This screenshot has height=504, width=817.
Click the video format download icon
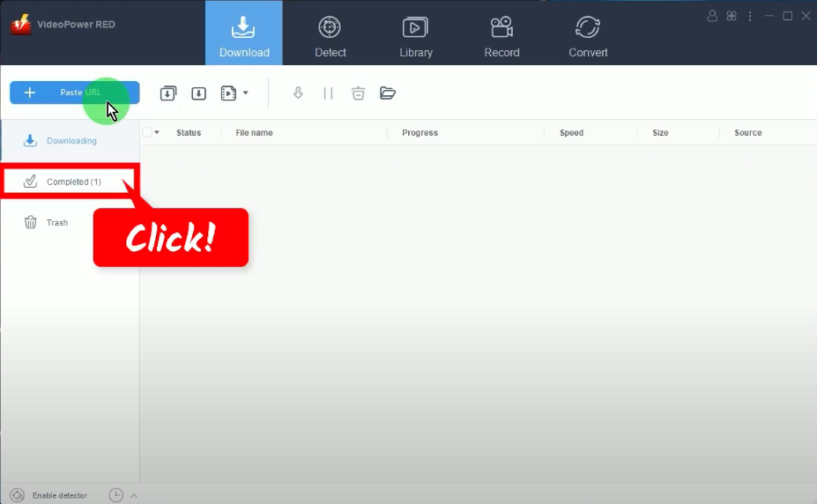point(228,93)
